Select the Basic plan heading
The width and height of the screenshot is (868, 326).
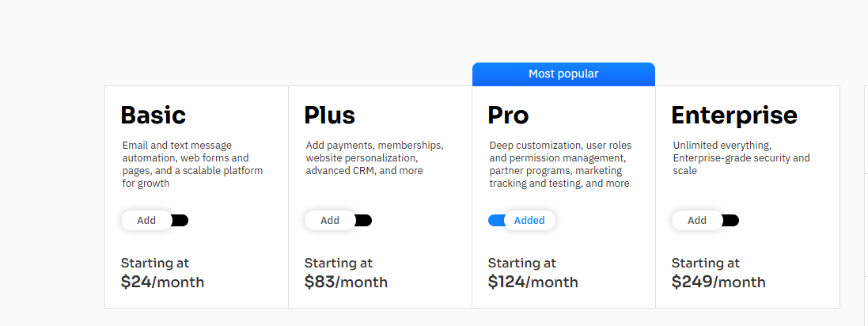point(153,116)
